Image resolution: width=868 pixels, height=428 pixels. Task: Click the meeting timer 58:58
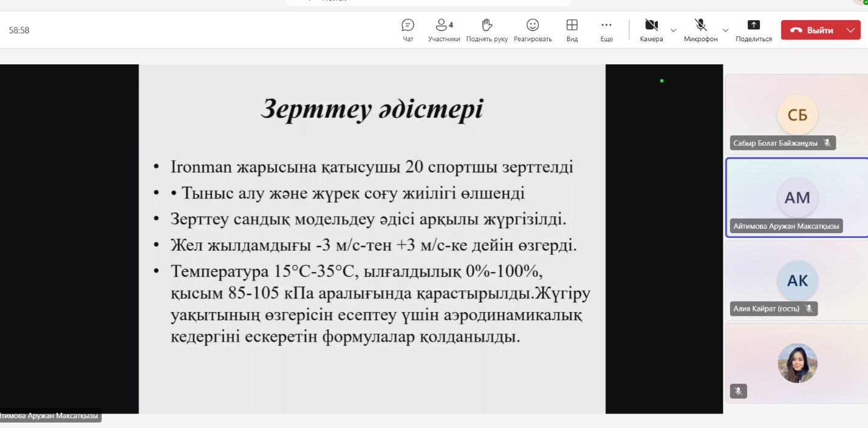(19, 30)
